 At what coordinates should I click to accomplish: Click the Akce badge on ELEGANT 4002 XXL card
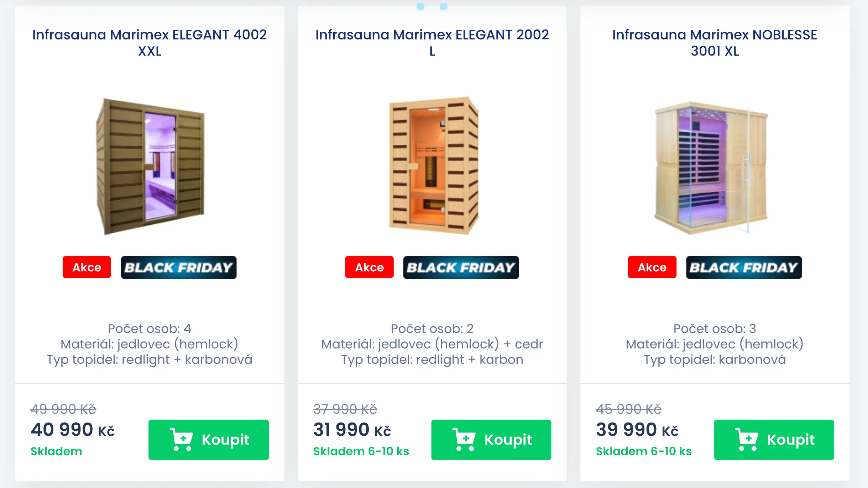click(87, 267)
